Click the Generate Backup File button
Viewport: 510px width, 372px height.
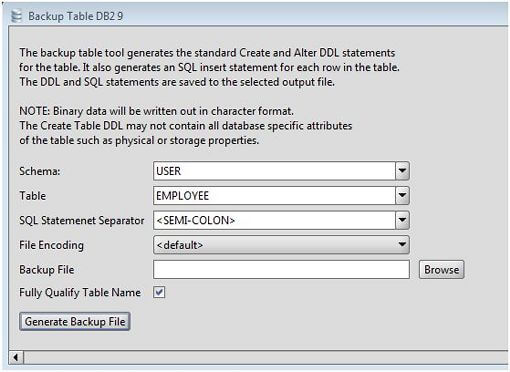pyautogui.click(x=75, y=321)
